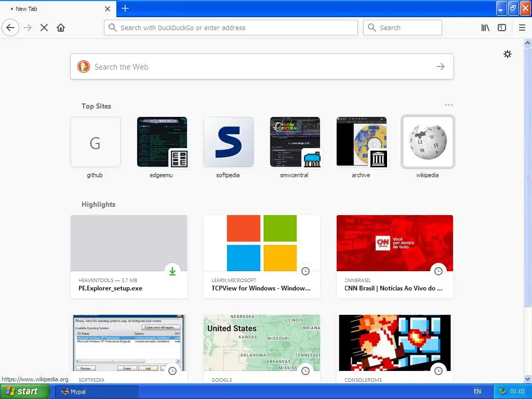Click the history clock icon on TCPView card
532x399 pixels.
(305, 271)
